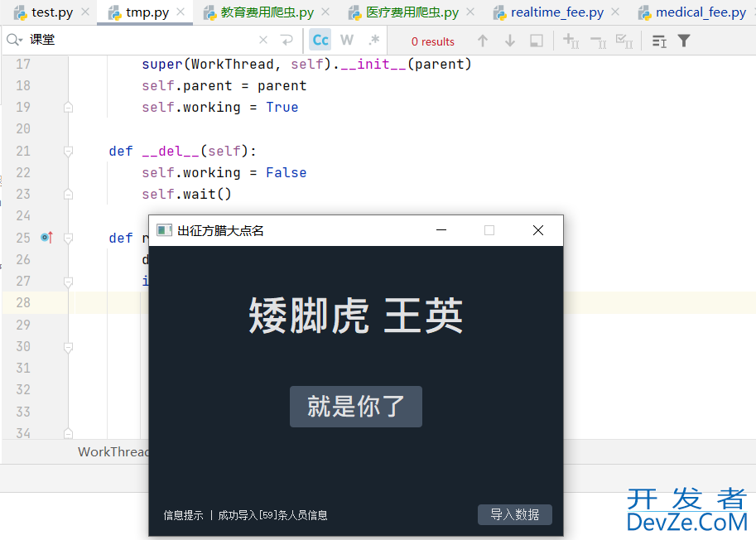
Task: Click the 信息提示 status label
Action: click(183, 515)
